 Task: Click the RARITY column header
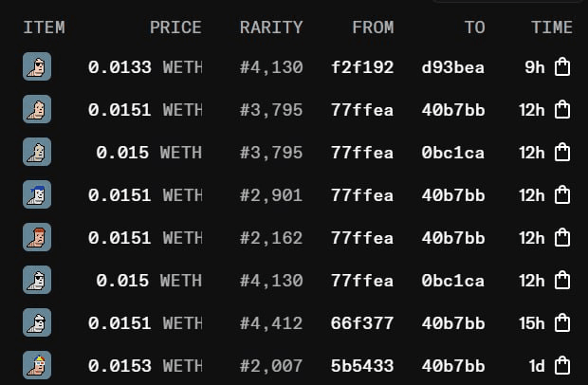tap(271, 27)
